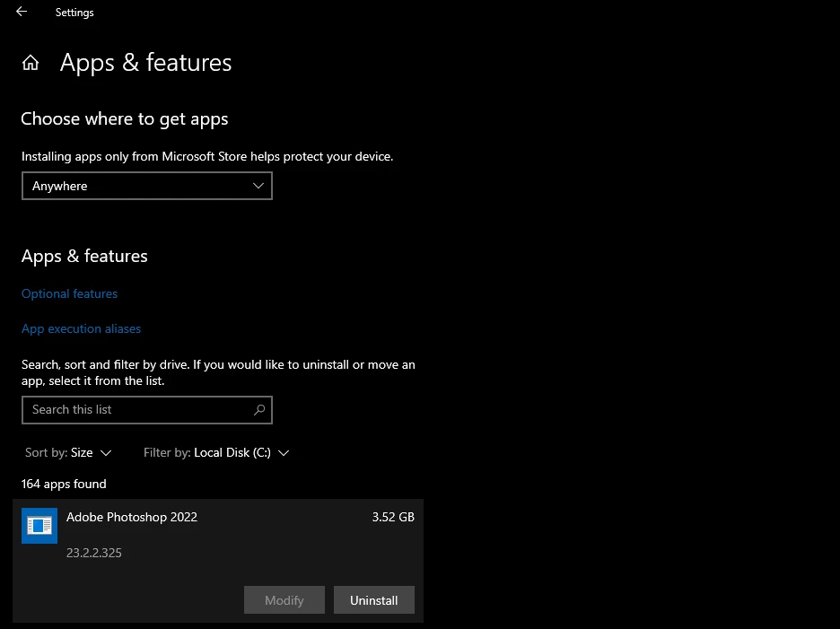Open the Sort by Size dropdown

[68, 453]
